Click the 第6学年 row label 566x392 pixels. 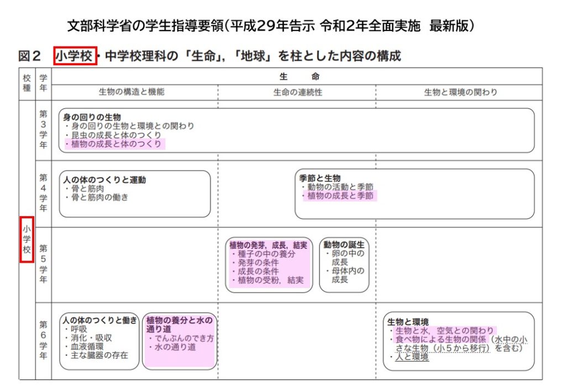coord(43,339)
